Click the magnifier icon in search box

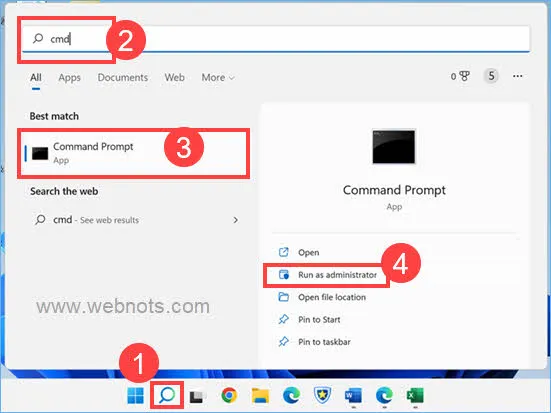(x=38, y=38)
